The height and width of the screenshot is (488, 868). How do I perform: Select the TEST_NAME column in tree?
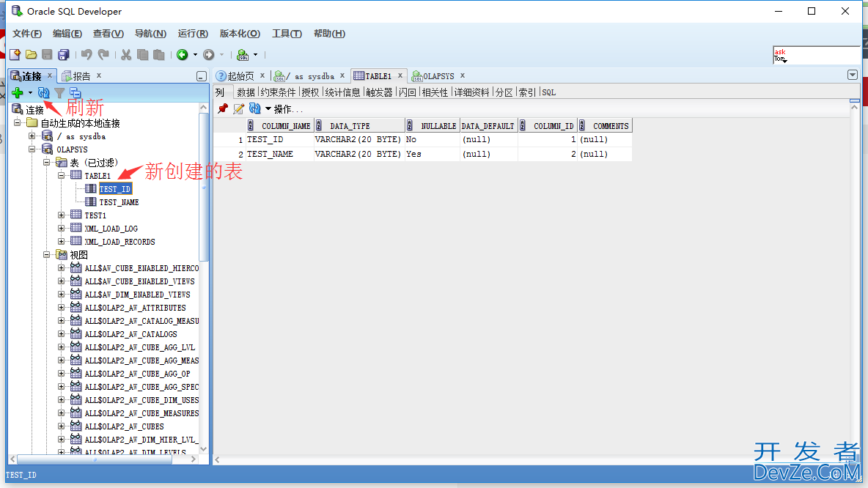(119, 202)
